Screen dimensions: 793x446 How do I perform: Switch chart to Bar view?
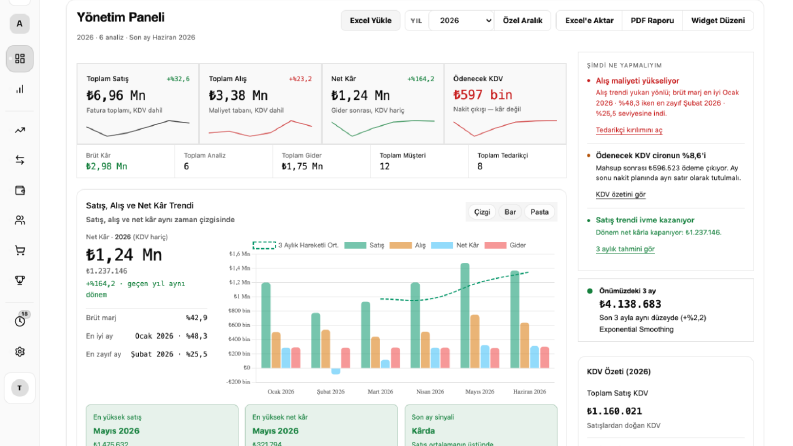(510, 212)
